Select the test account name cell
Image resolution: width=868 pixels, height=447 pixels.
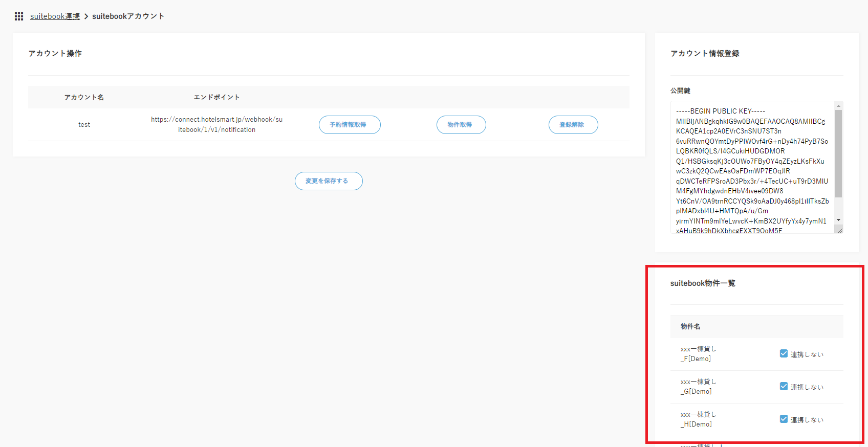click(x=84, y=125)
